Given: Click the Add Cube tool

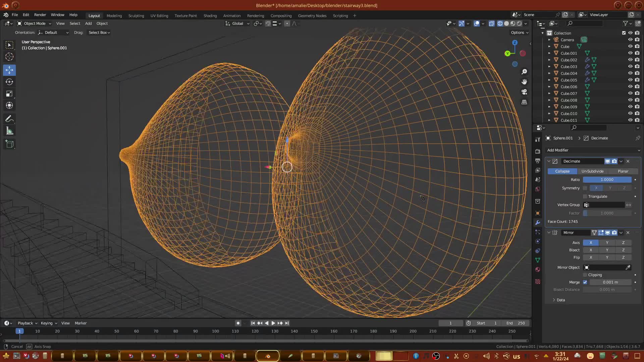Looking at the screenshot, I should [9, 144].
